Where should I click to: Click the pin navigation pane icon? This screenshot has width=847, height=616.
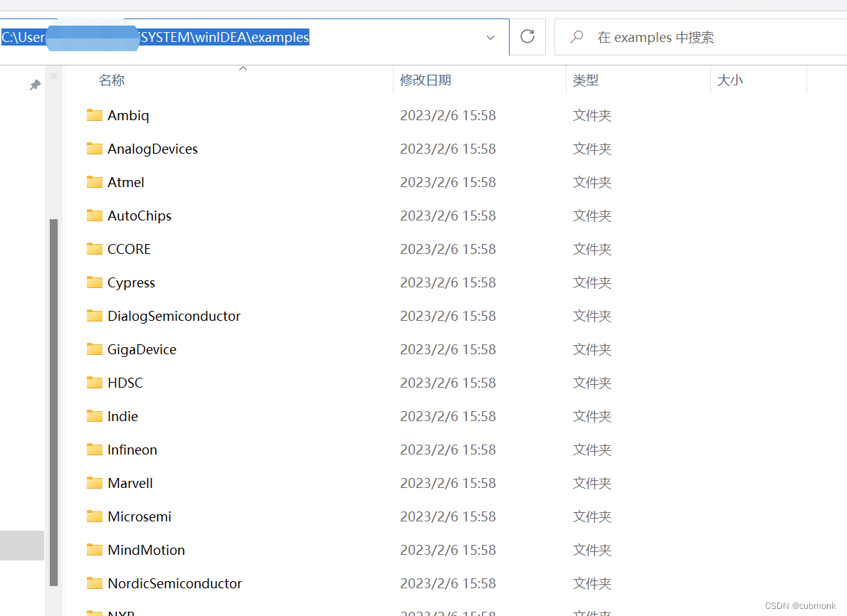(35, 85)
